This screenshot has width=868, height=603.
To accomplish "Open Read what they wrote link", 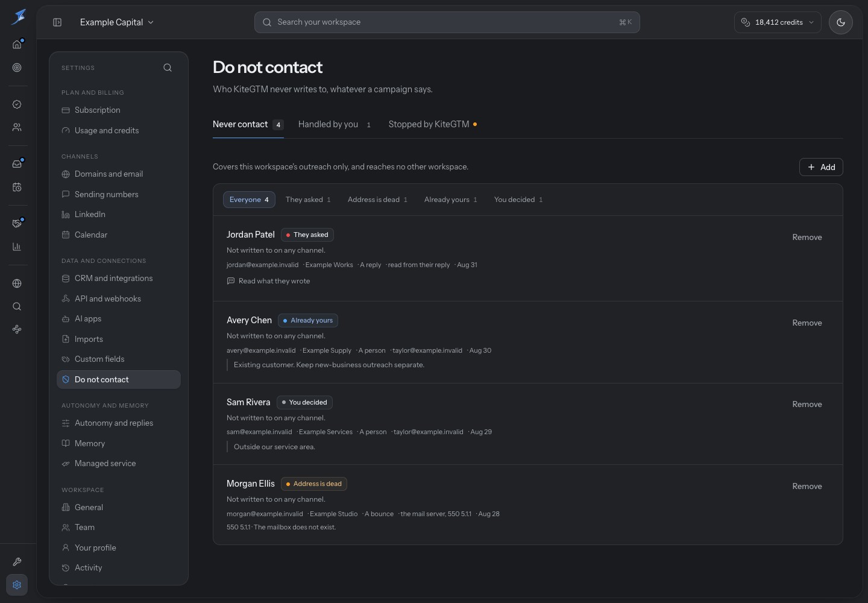I will coord(269,281).
